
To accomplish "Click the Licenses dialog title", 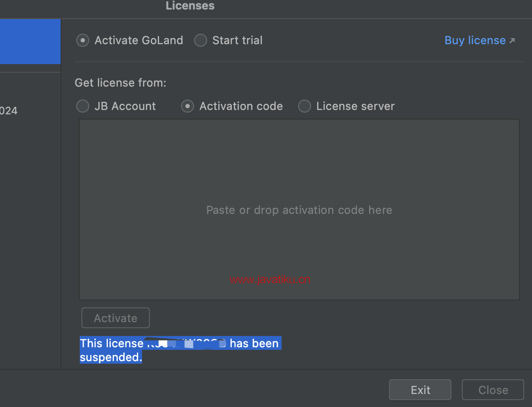I will pyautogui.click(x=190, y=6).
